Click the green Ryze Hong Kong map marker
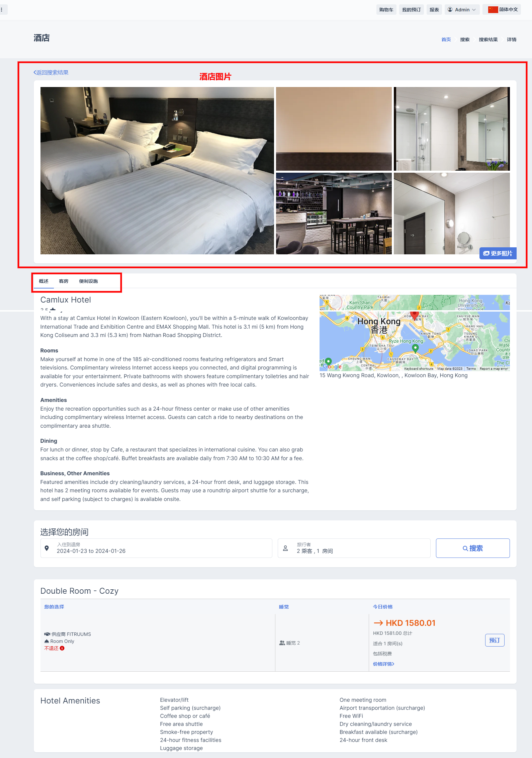Viewport: 532px width, 758px height. coord(415,349)
